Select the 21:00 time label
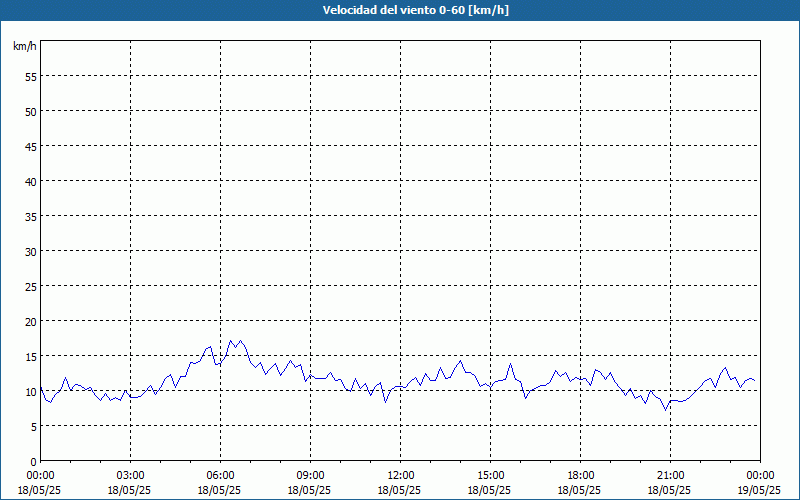800x500 pixels. 670,475
